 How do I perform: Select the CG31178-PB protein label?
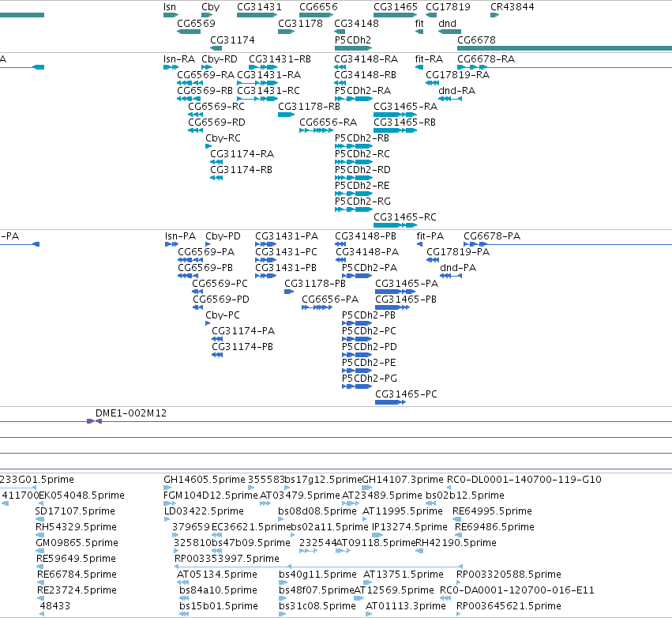tap(315, 284)
